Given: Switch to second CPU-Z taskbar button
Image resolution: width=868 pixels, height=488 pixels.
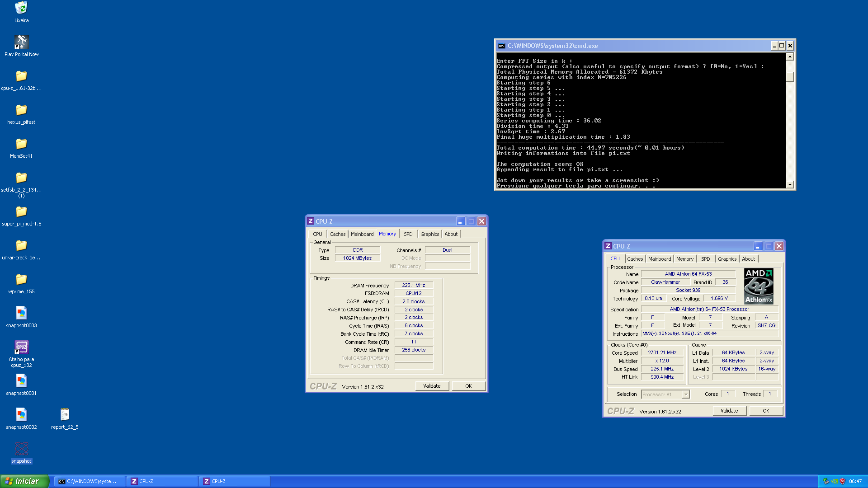Looking at the screenshot, I should (234, 481).
